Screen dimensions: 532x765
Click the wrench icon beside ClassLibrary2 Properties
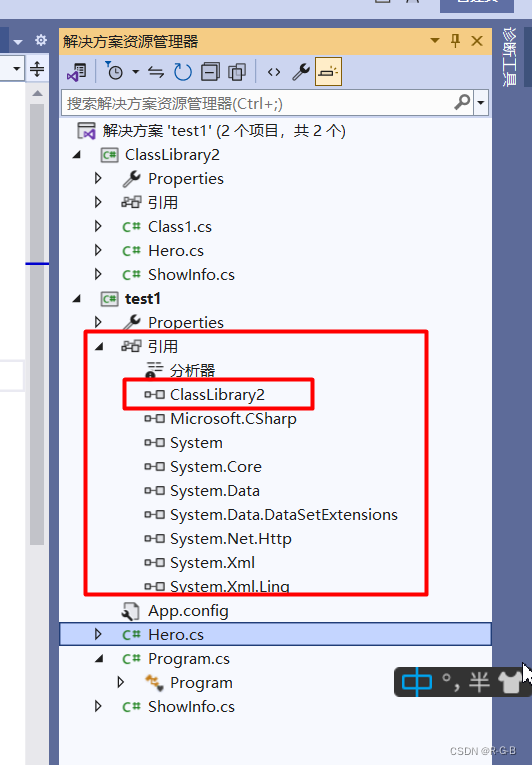point(131,179)
